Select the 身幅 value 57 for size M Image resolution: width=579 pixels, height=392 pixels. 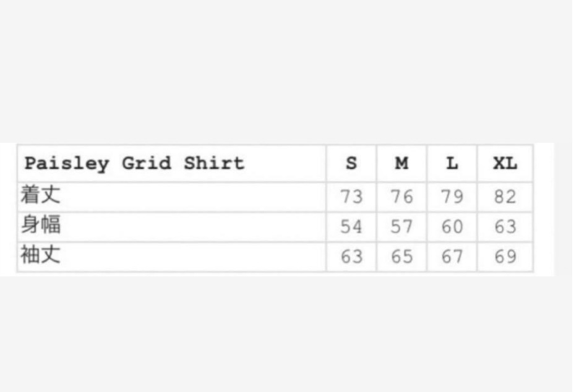[401, 227]
